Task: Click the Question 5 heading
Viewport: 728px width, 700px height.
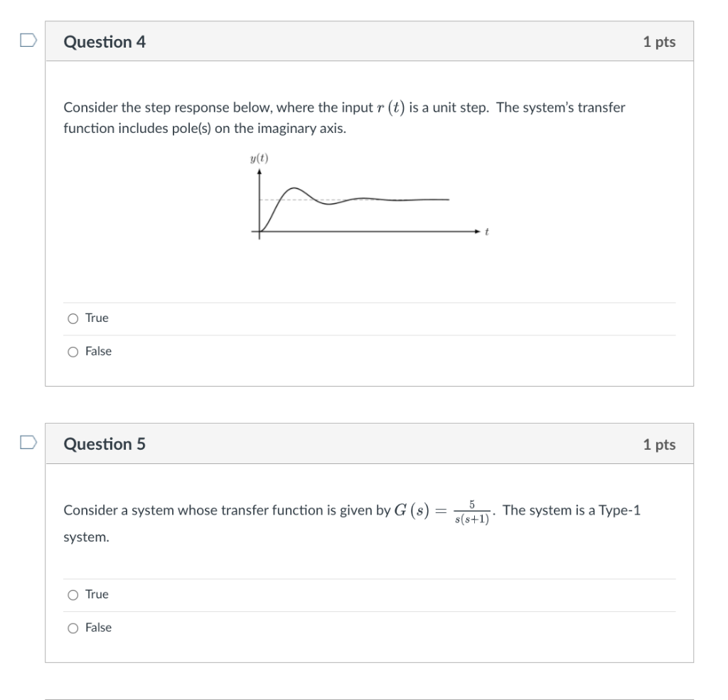Action: click(105, 444)
